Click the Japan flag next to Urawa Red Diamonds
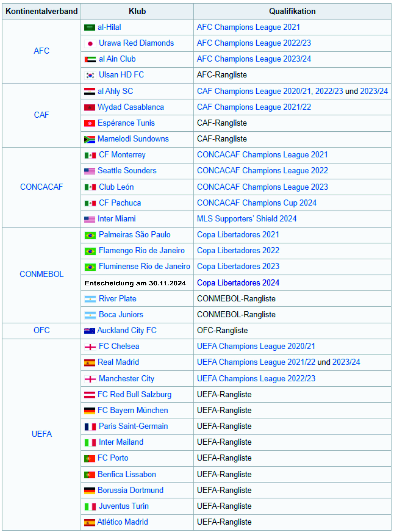This screenshot has width=394, height=532. (90, 44)
